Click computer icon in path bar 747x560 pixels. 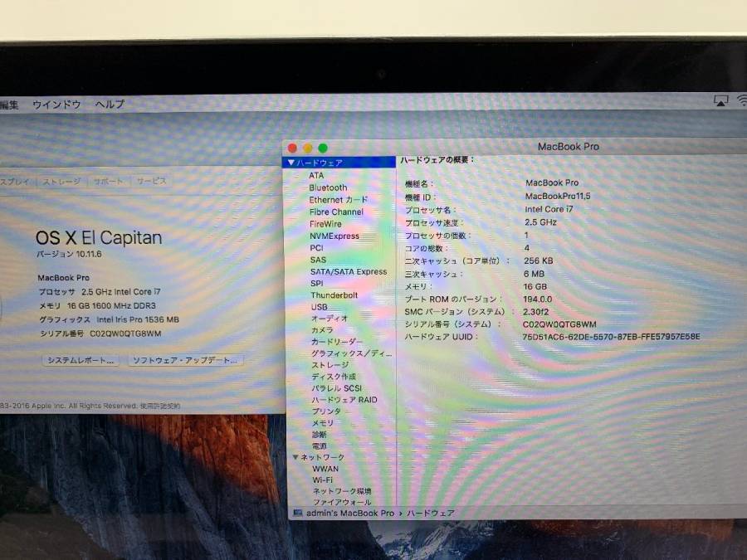pos(298,514)
